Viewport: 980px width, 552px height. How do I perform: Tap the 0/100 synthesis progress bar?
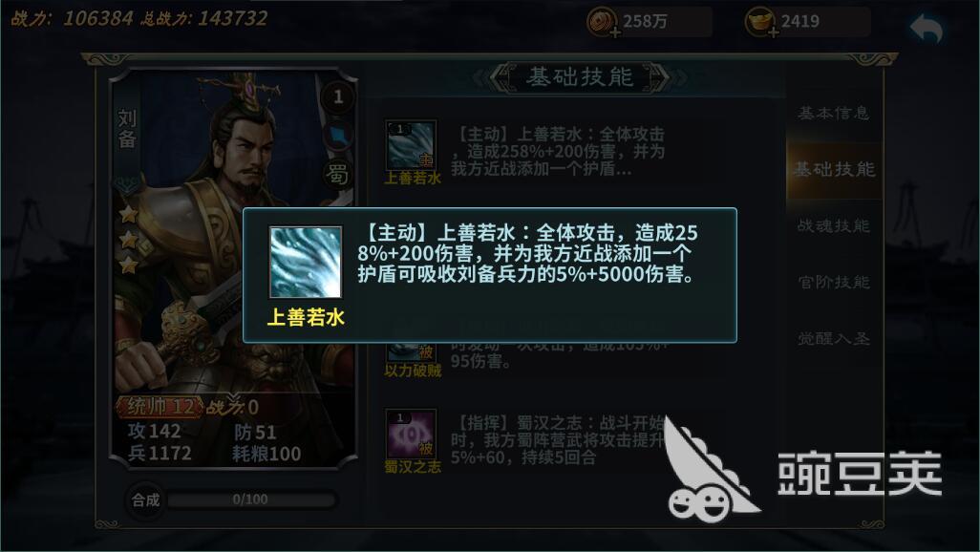(x=250, y=499)
